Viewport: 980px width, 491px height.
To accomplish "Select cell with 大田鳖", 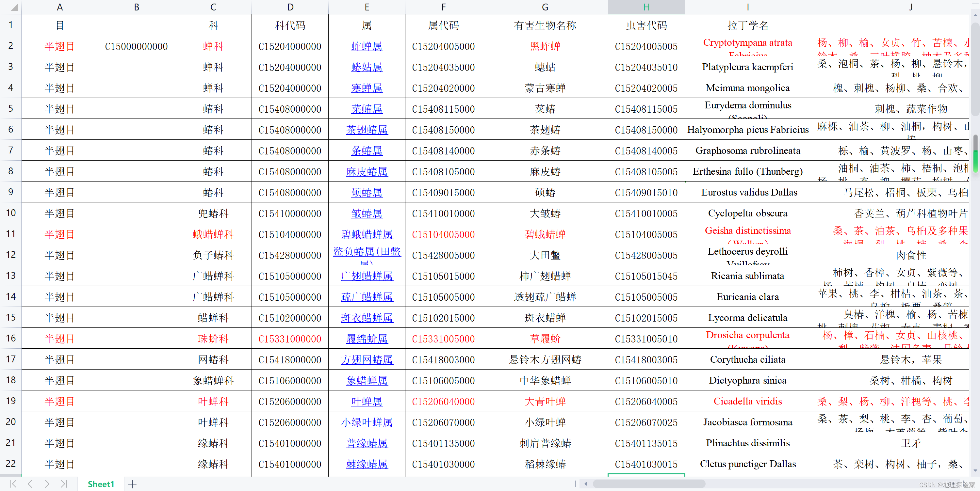I will pyautogui.click(x=545, y=256).
